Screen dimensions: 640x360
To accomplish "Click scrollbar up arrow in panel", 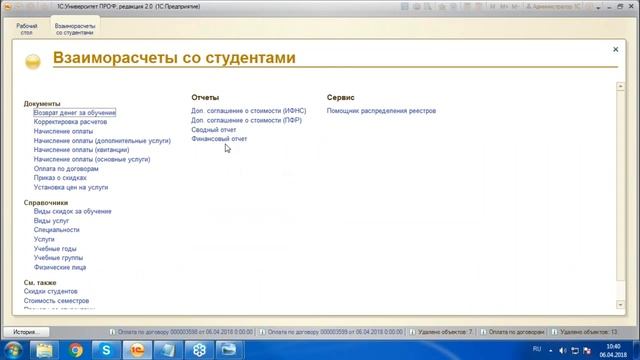I will 620,86.
